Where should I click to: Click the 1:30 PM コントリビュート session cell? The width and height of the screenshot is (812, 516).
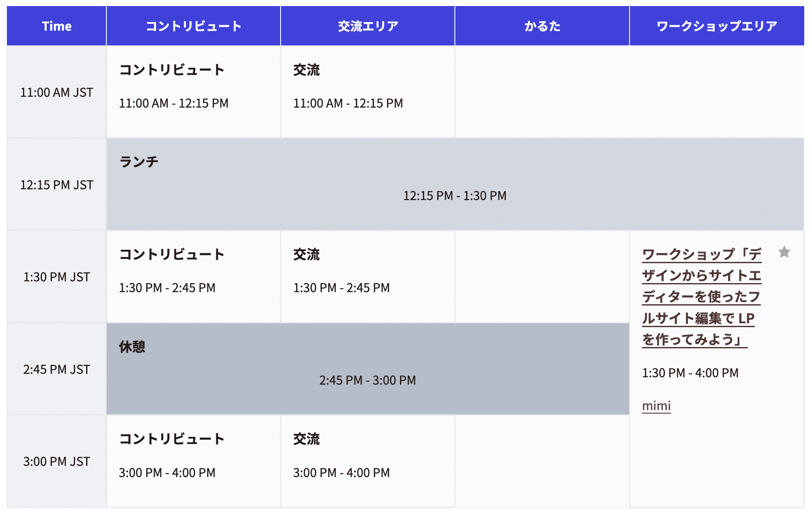coord(193,277)
